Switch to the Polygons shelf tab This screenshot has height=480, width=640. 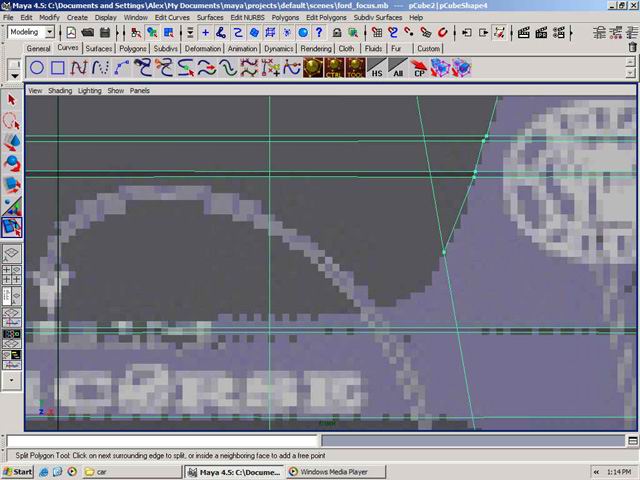(x=132, y=48)
